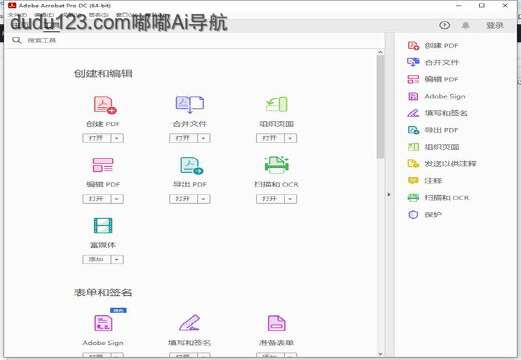Select the 富媒体 film icon

tap(103, 225)
